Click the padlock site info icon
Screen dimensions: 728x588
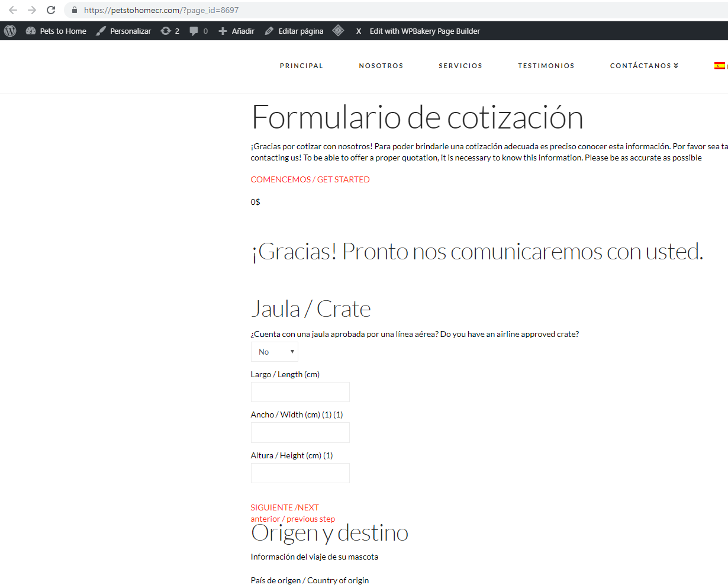tap(74, 10)
